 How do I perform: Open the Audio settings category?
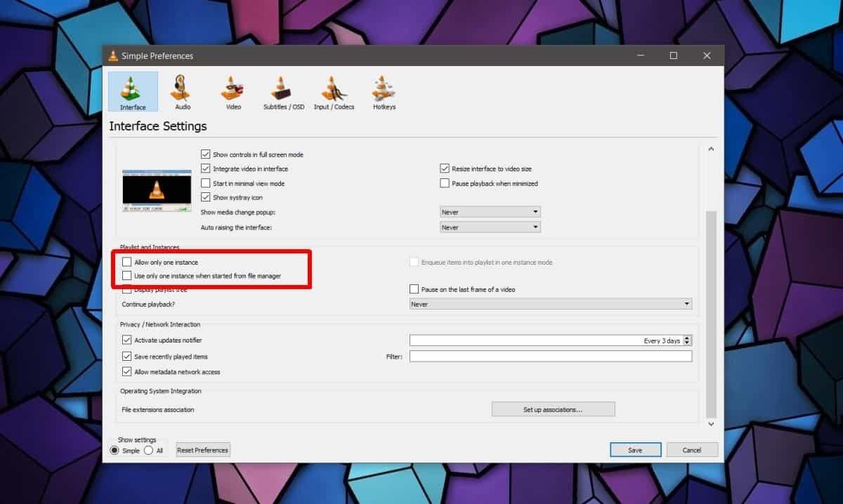[183, 91]
